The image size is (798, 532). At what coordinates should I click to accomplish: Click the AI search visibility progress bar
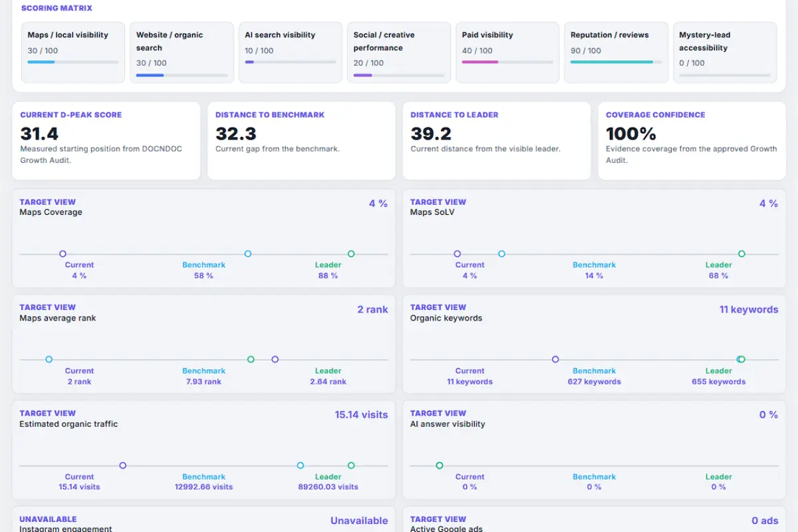pos(291,63)
